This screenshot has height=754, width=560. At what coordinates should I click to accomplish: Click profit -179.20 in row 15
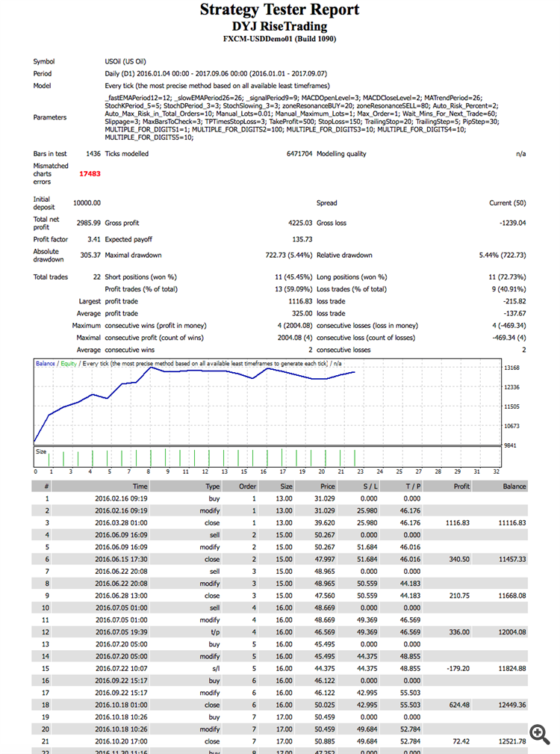point(458,668)
